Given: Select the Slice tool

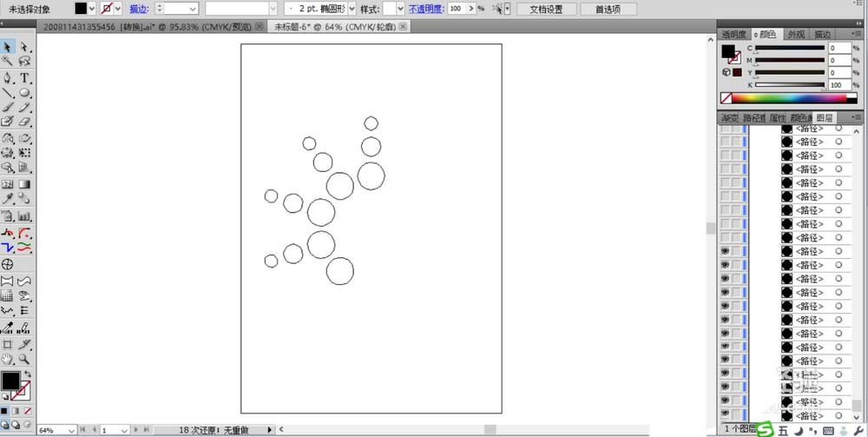Looking at the screenshot, I should pyautogui.click(x=24, y=345).
